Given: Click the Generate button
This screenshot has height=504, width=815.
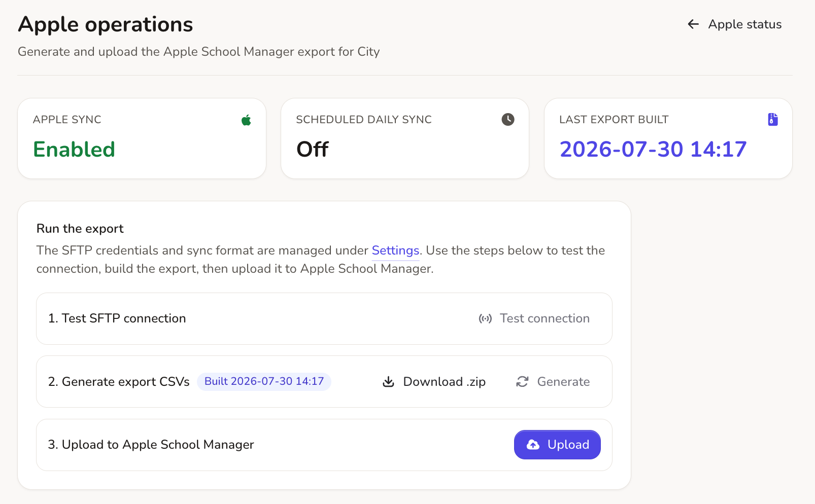Looking at the screenshot, I should point(553,382).
